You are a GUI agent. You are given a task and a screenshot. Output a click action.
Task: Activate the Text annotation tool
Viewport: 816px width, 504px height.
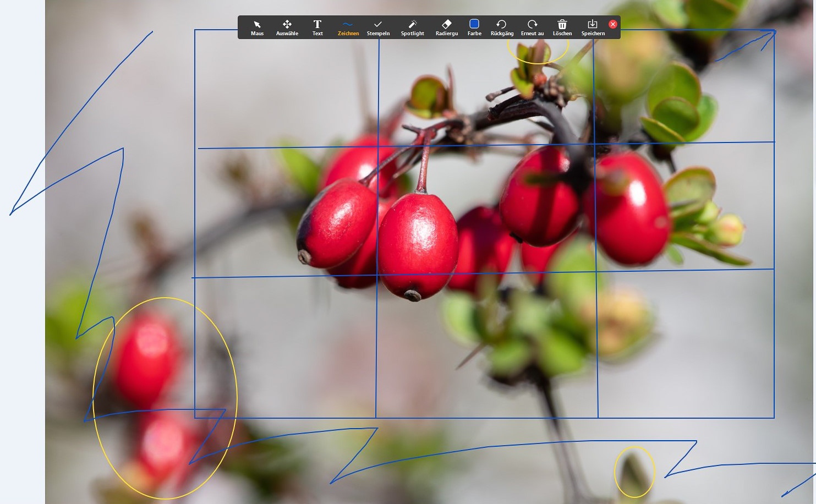tap(317, 27)
